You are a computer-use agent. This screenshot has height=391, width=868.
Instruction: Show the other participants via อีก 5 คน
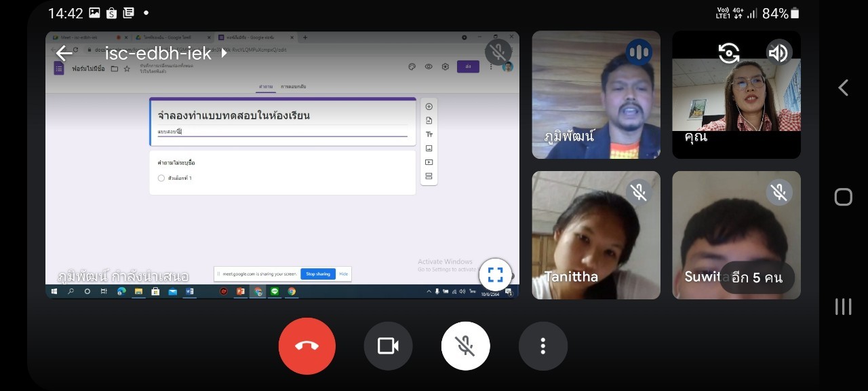tap(757, 277)
